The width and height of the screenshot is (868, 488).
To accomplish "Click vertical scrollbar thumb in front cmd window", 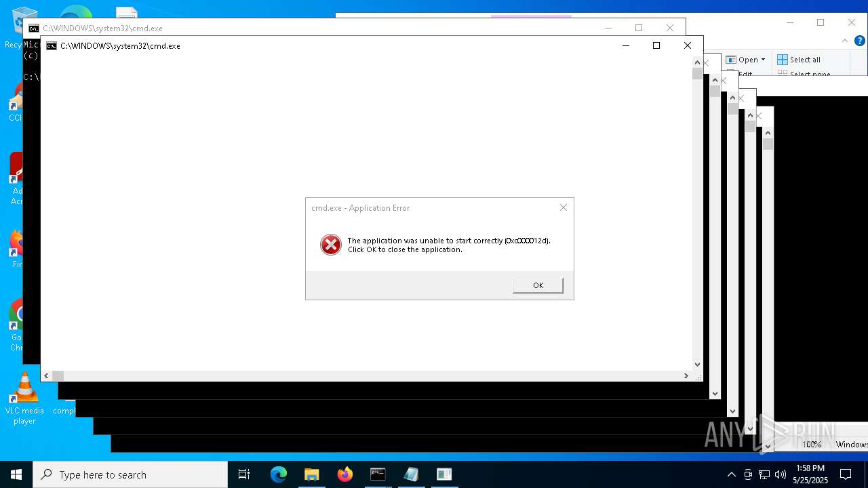I will 697,74.
